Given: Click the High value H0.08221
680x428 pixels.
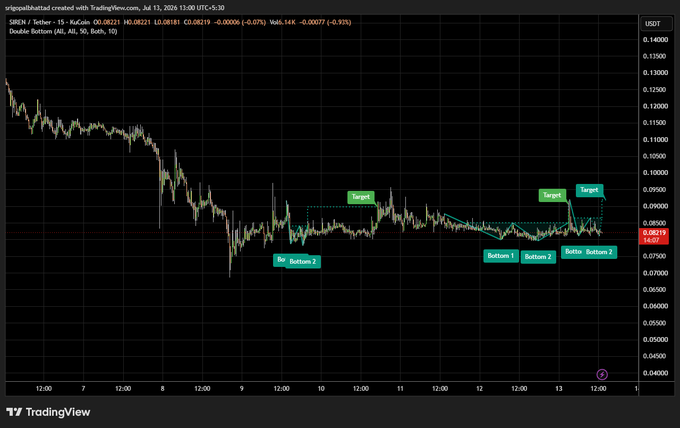Looking at the screenshot, I should click(137, 22).
